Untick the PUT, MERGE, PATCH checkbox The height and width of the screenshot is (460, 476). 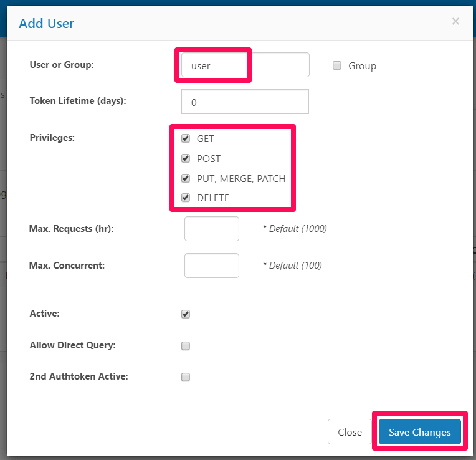click(186, 178)
